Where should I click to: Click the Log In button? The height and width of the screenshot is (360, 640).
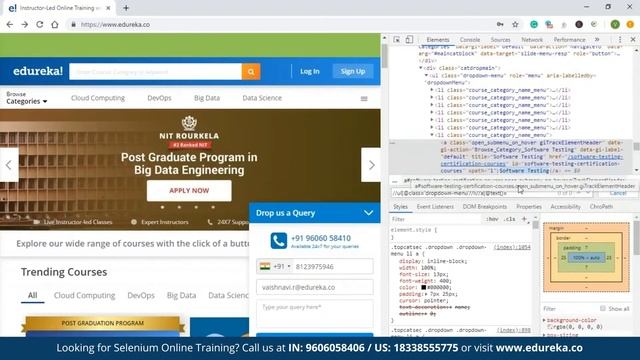tap(310, 71)
